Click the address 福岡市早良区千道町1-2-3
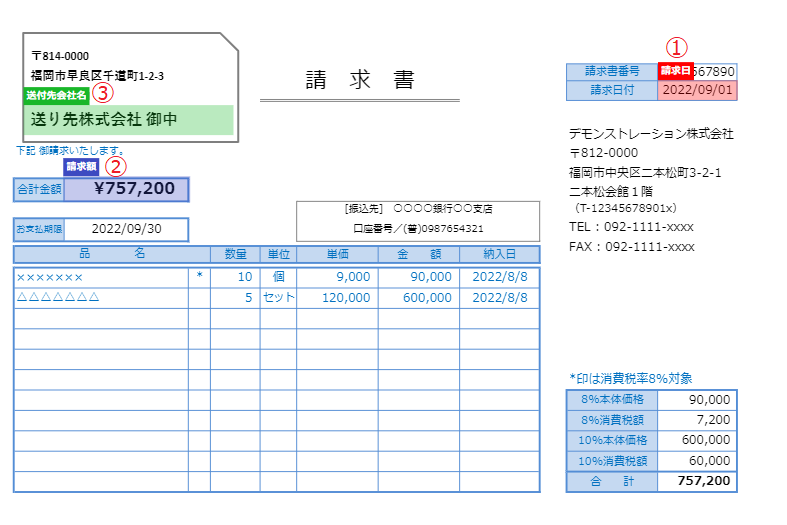787x525 pixels. [x=97, y=76]
